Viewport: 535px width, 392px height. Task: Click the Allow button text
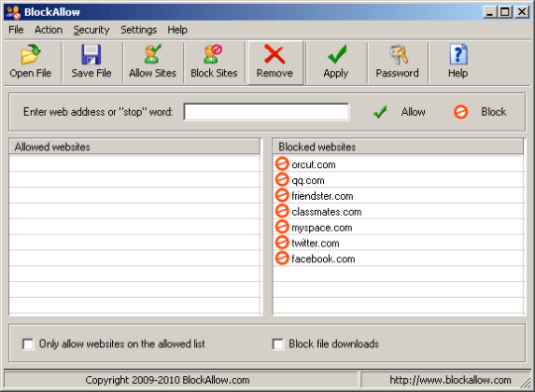coord(413,112)
